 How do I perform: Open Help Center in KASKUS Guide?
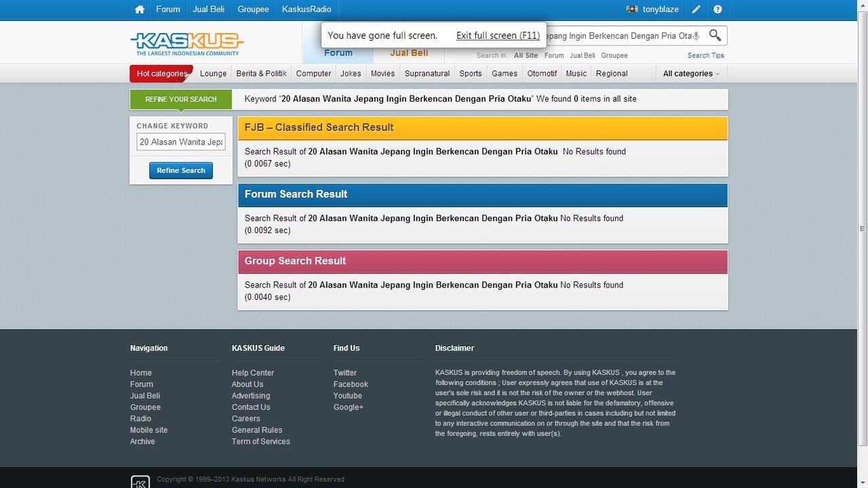coord(253,373)
